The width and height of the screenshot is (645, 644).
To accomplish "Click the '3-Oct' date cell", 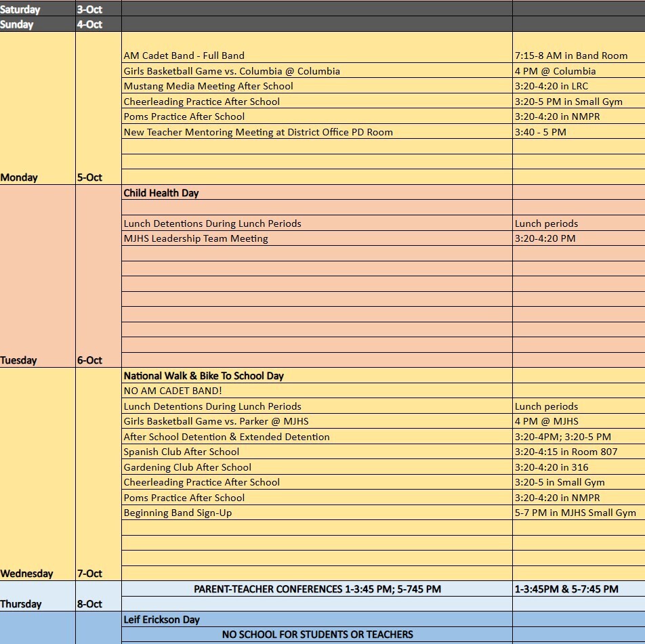I will (x=98, y=9).
